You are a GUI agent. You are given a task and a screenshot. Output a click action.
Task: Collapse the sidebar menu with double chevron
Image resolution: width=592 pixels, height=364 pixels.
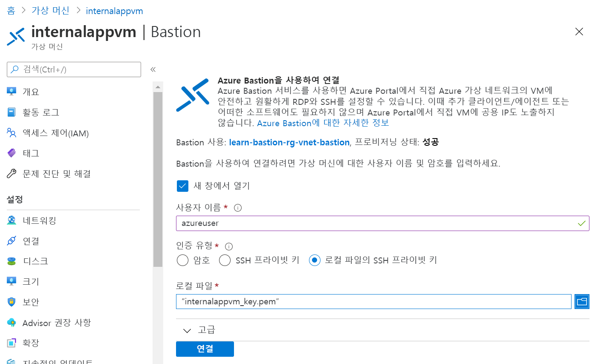pos(153,69)
